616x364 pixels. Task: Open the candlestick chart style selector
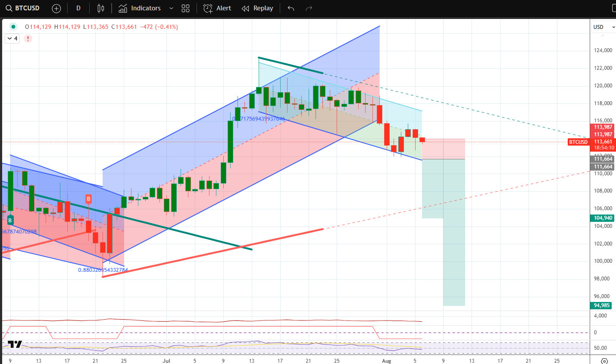[101, 8]
